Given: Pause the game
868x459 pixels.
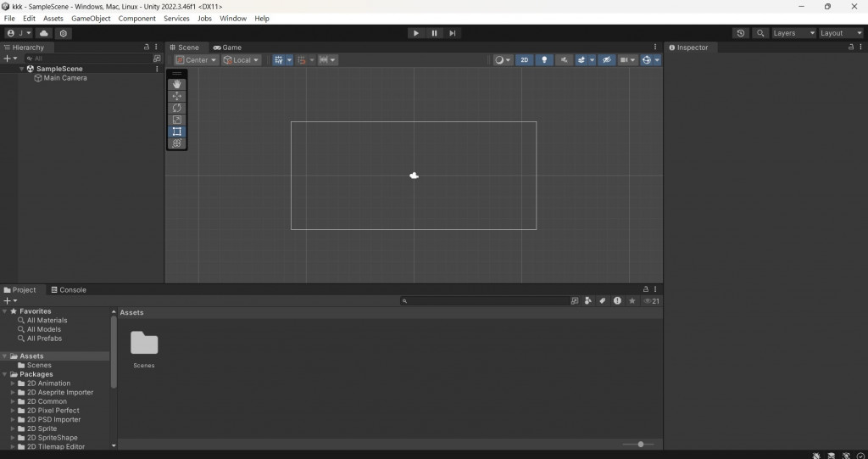Looking at the screenshot, I should 434,33.
